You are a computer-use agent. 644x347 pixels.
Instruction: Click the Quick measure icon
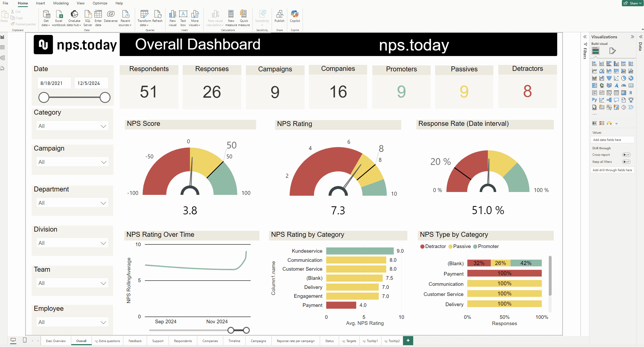(x=244, y=14)
